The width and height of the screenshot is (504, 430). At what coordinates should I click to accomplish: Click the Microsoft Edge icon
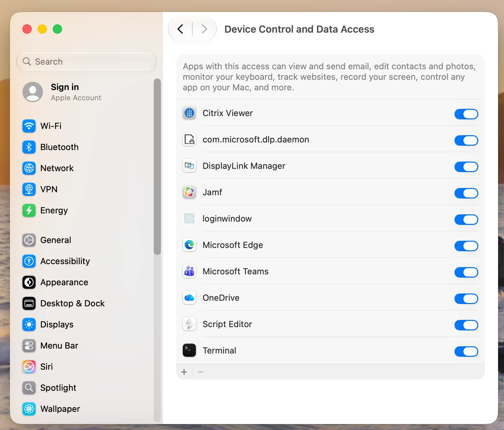click(x=189, y=245)
